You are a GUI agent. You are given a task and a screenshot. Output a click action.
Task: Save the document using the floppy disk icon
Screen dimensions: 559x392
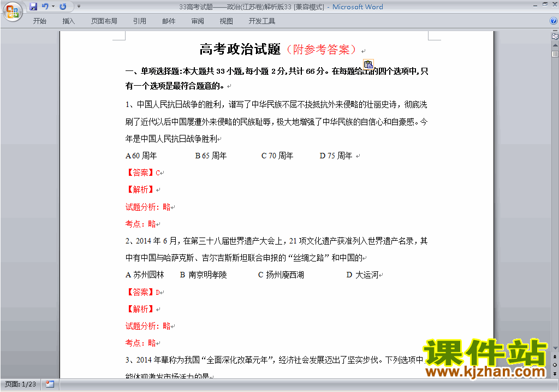tap(33, 7)
